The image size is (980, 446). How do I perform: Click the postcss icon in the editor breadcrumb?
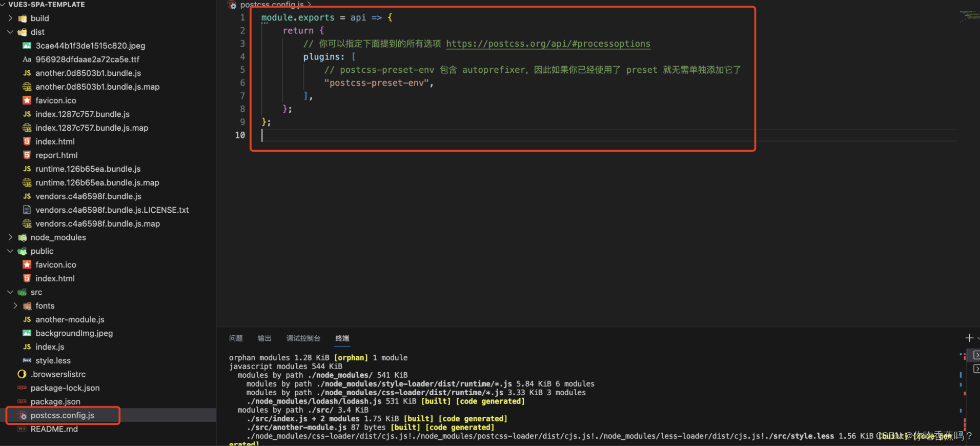point(232,5)
